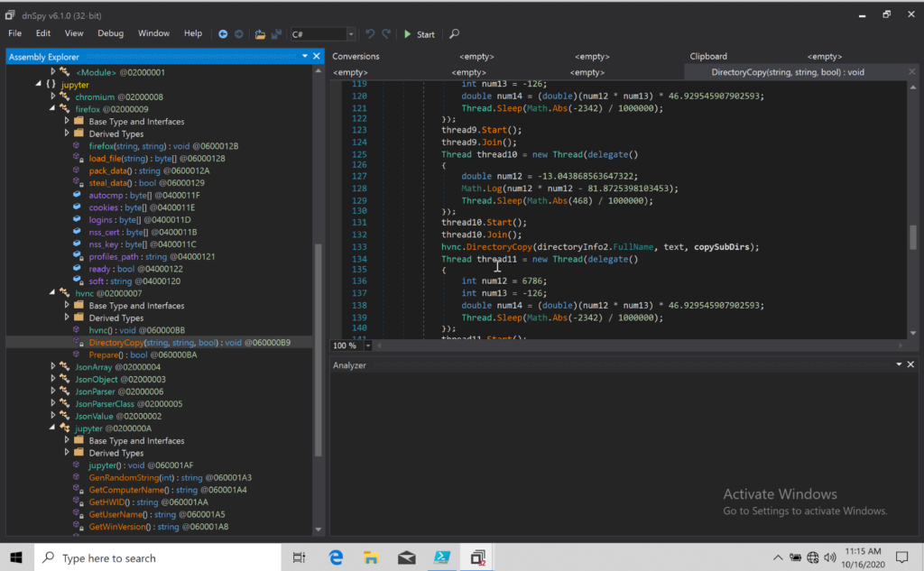Start debugging with the Start button
Image resolution: width=924 pixels, height=571 pixels.
click(419, 34)
